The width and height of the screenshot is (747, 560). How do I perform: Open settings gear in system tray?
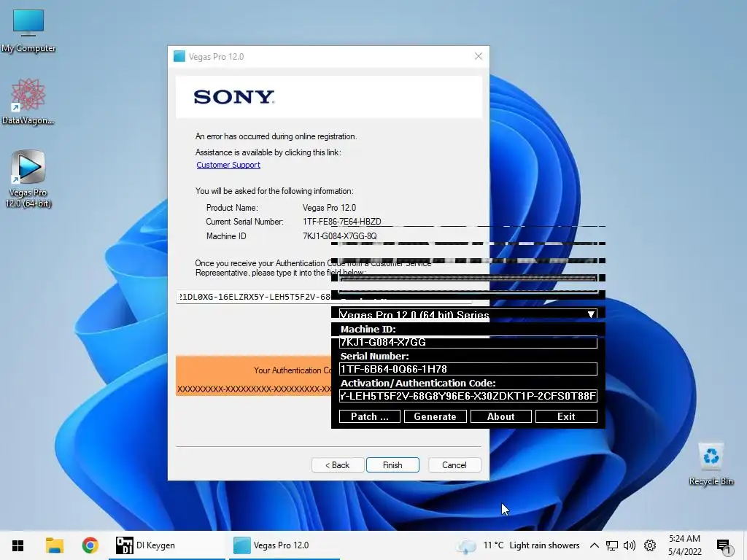click(650, 545)
